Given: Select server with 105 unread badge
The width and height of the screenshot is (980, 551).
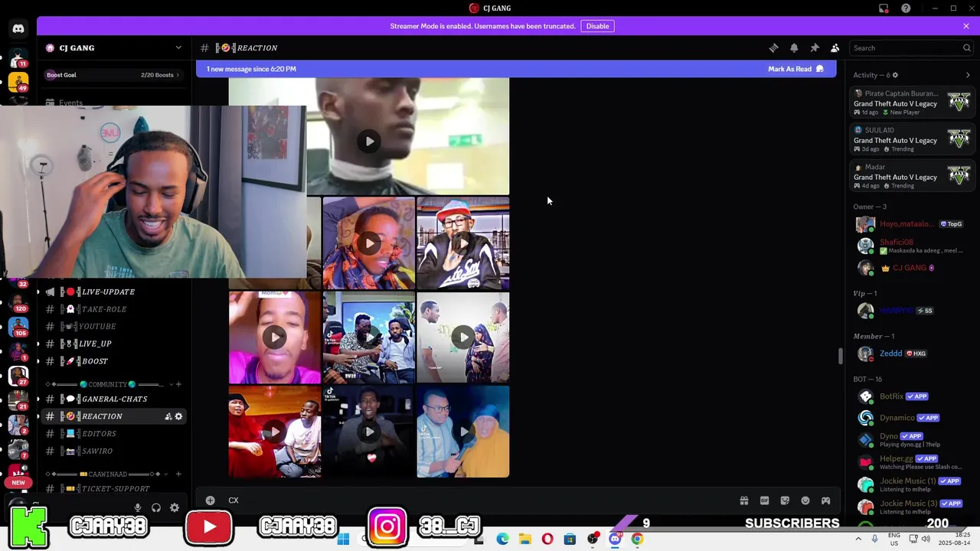Looking at the screenshot, I should (x=18, y=326).
